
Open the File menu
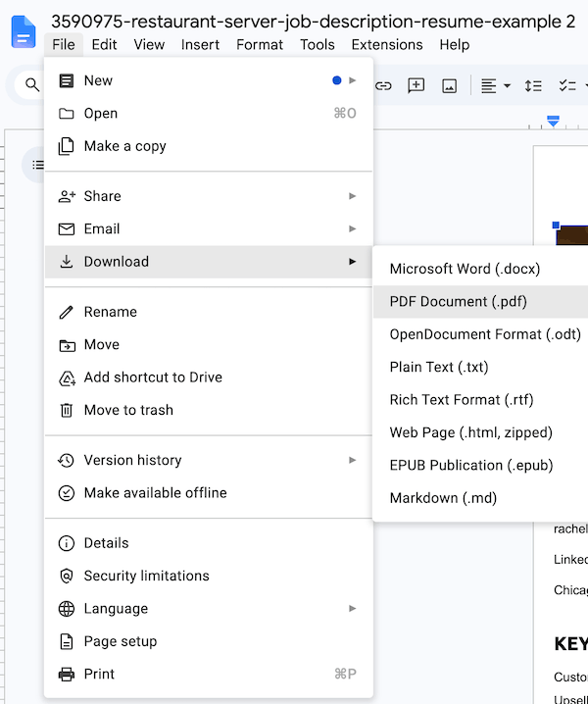[x=64, y=44]
